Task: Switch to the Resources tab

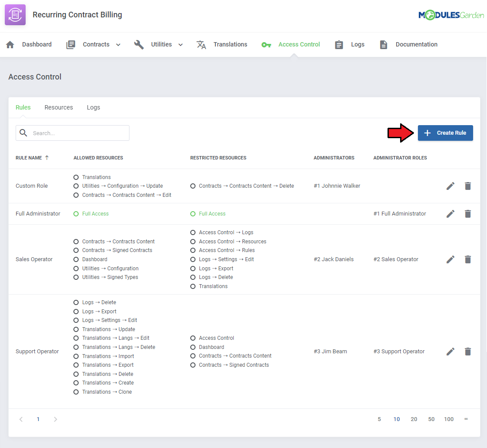Action: tap(58, 107)
